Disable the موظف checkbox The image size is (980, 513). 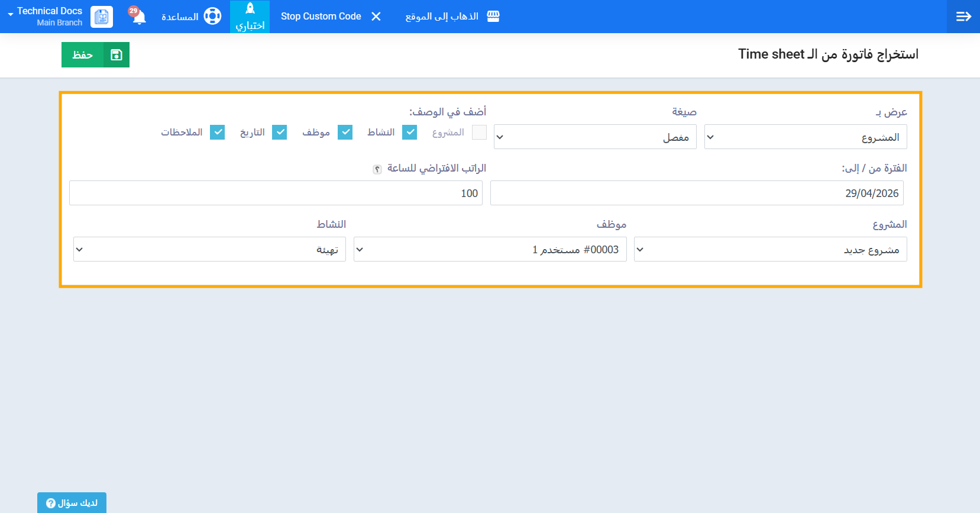(345, 133)
